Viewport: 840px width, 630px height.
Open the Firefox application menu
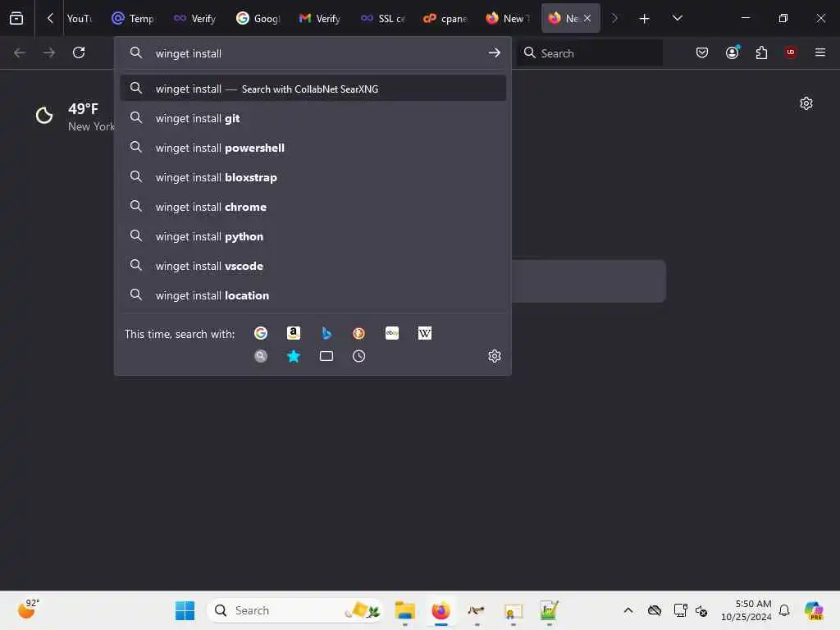(820, 52)
